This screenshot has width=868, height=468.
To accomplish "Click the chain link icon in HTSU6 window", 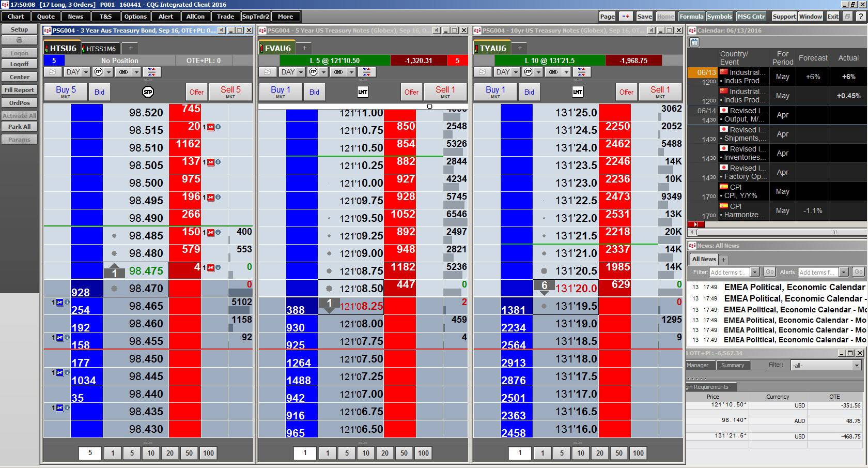I will tap(123, 72).
